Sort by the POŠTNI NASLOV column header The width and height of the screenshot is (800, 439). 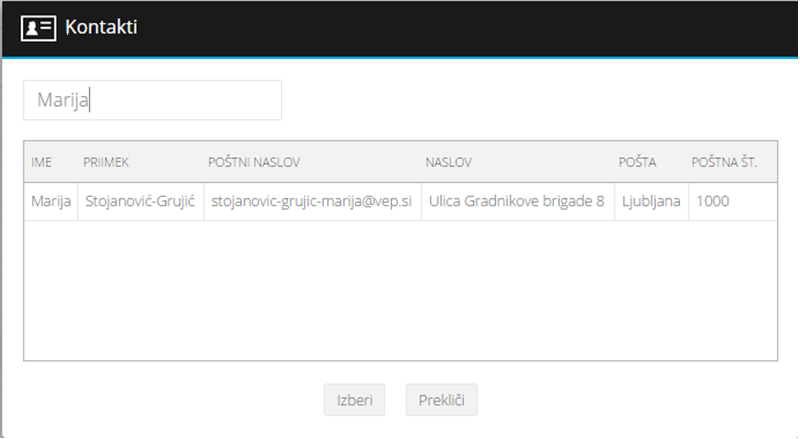(x=254, y=162)
